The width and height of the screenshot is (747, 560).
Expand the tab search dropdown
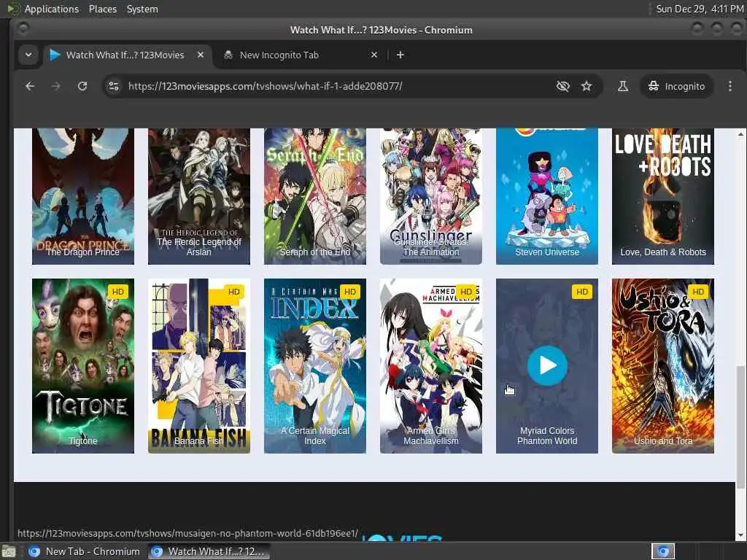coord(28,55)
